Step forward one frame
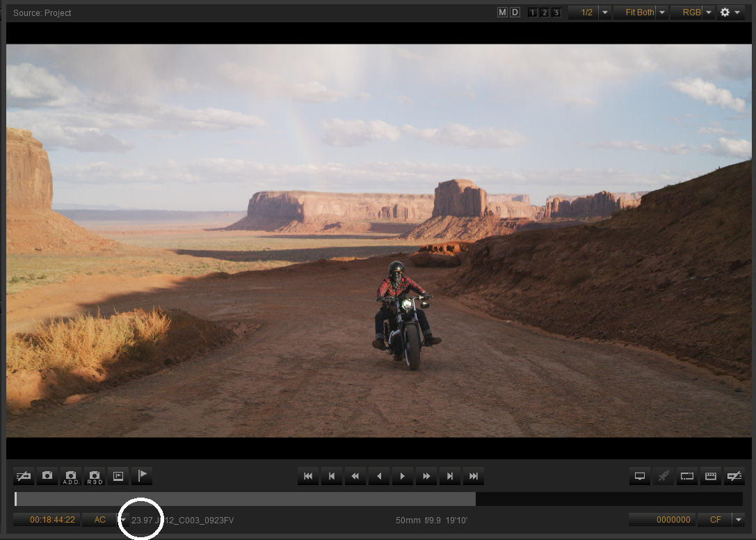The height and width of the screenshot is (540, 756). click(450, 476)
